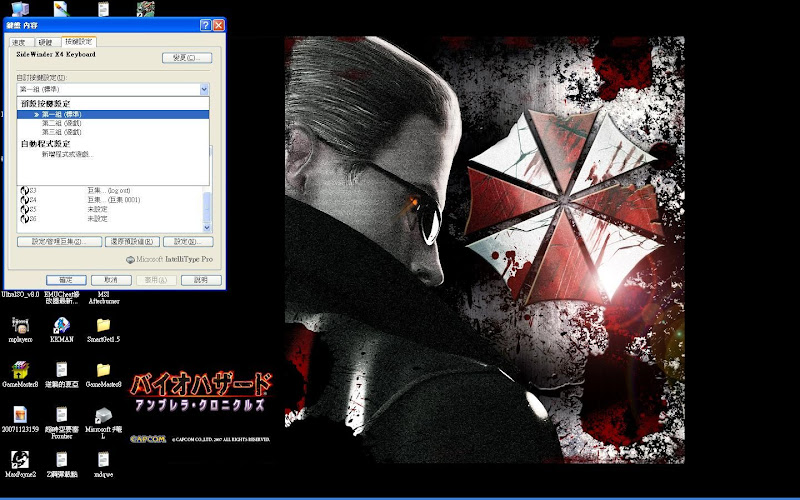This screenshot has height=500, width=800.
Task: Switch to the 硬體 tab
Action: 46,42
